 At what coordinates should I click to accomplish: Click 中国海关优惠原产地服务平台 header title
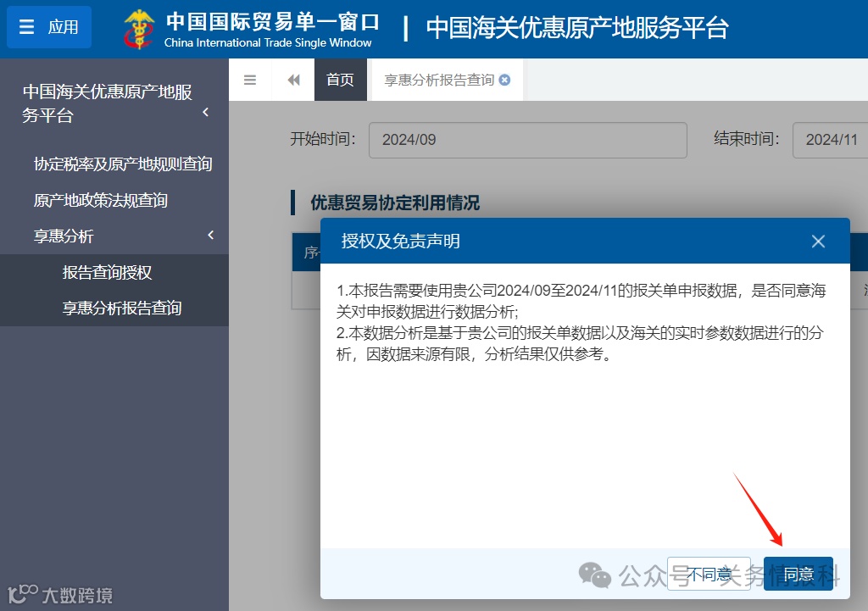tap(577, 28)
